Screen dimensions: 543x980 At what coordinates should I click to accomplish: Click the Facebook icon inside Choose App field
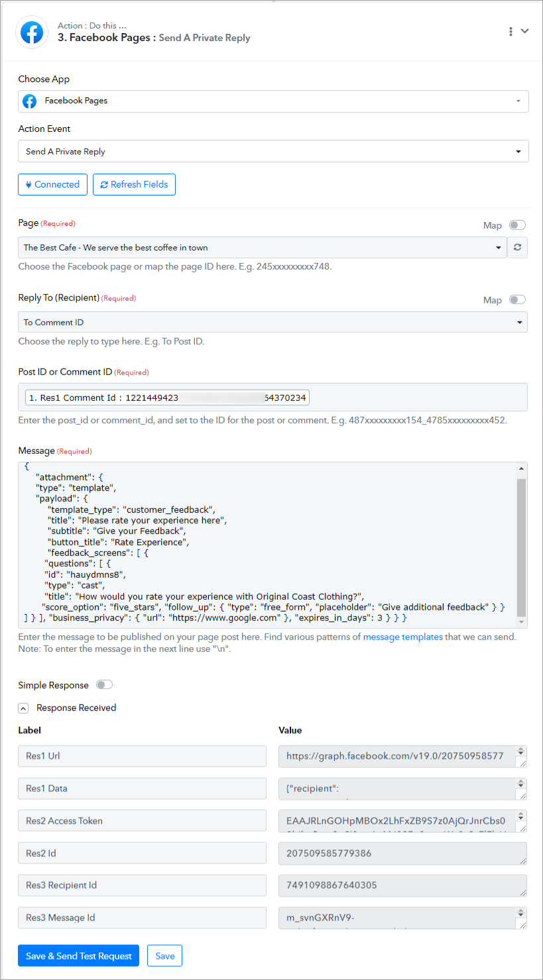(30, 101)
